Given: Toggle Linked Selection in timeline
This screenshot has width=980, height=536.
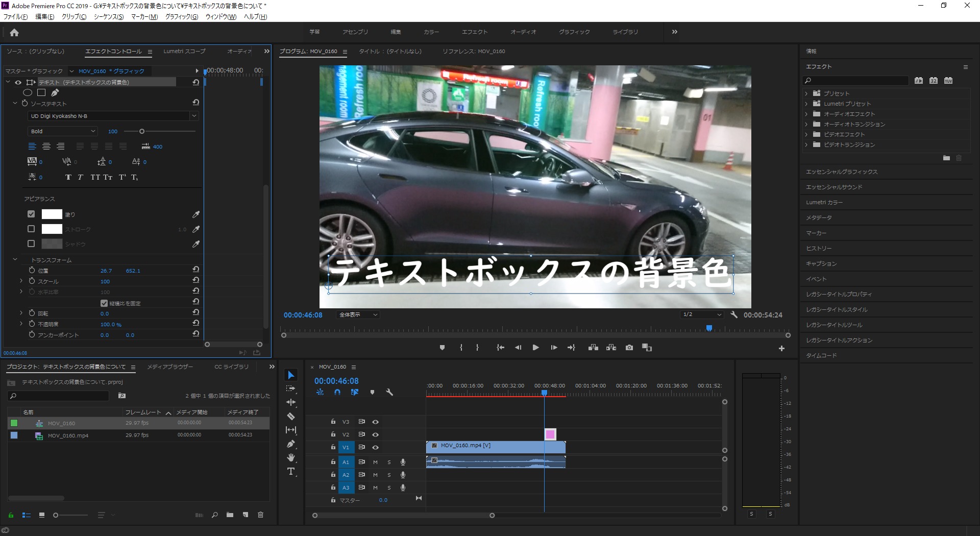Looking at the screenshot, I should tap(355, 392).
